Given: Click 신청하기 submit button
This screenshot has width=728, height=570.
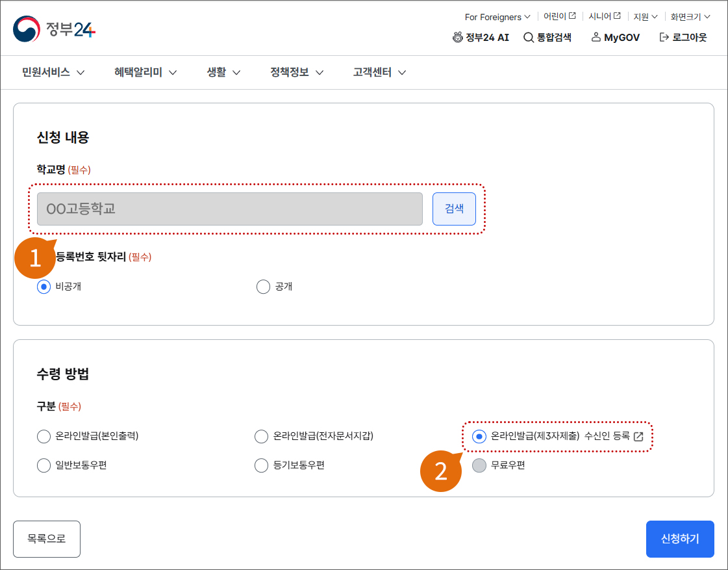Looking at the screenshot, I should point(680,539).
